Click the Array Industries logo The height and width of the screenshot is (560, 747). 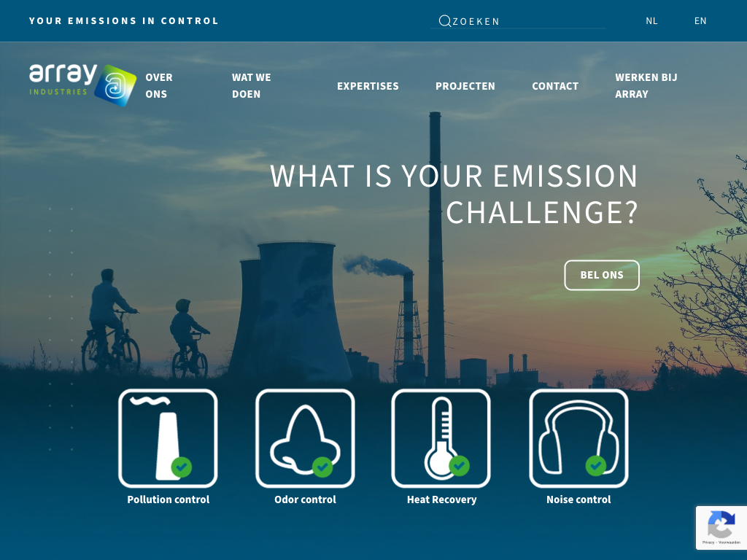[x=82, y=85]
